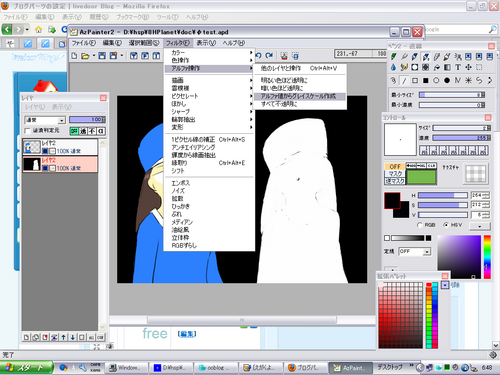Choose アルファ値からグレイスケール作成 menu entry
The image size is (500, 375).
299,96
